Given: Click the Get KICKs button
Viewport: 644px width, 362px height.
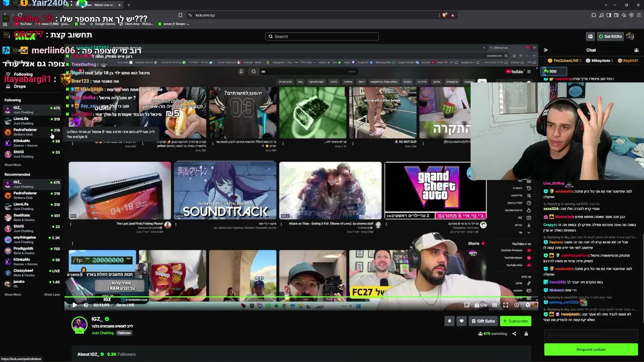Looking at the screenshot, I should click(610, 36).
